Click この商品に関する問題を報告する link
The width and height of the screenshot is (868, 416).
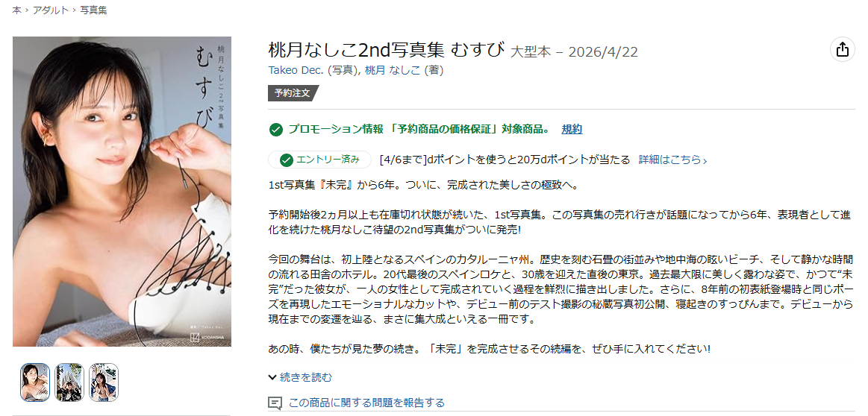(366, 403)
